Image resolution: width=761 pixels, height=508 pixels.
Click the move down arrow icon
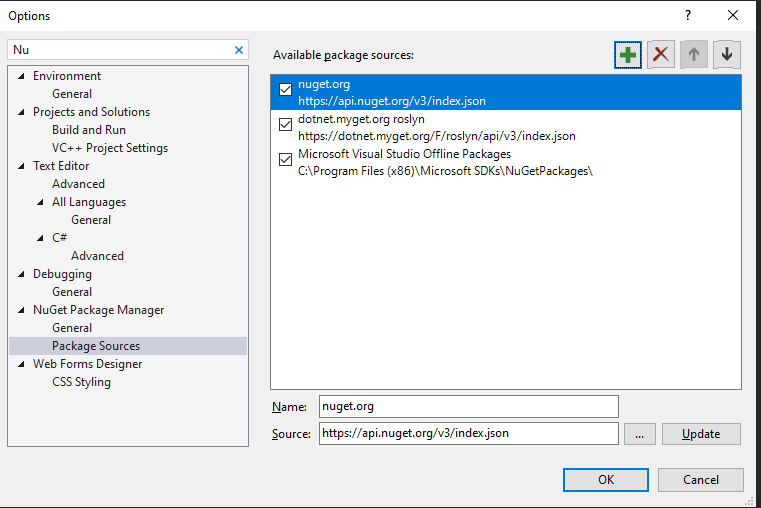(x=726, y=55)
